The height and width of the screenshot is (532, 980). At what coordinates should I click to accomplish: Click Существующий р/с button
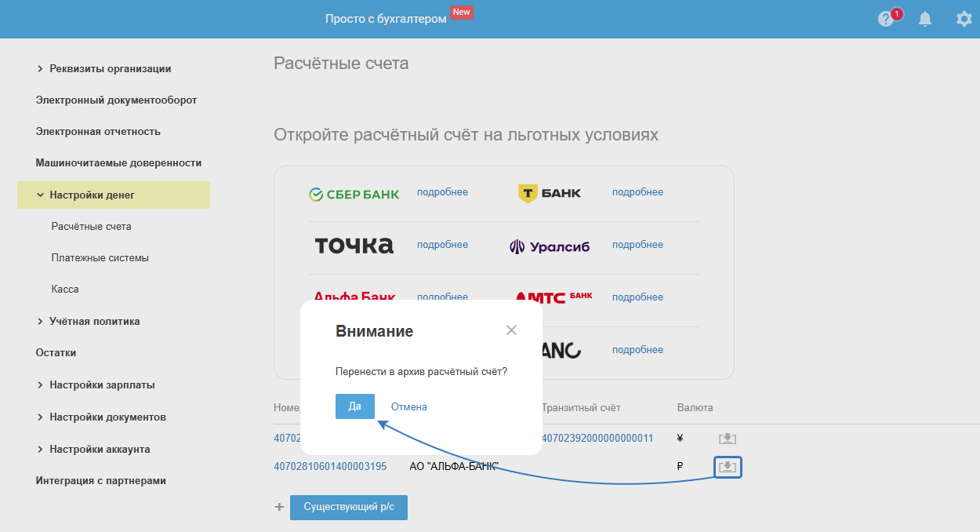point(349,507)
